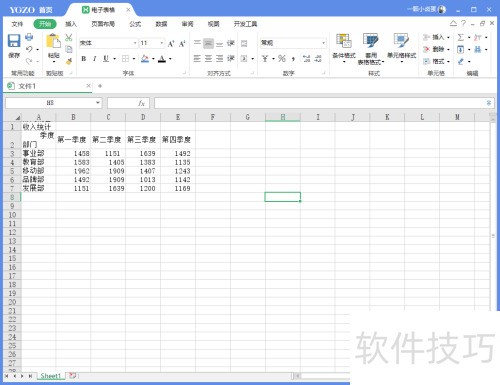Click the wrap text icon
Screen dimensions: 500x385
pos(244,43)
